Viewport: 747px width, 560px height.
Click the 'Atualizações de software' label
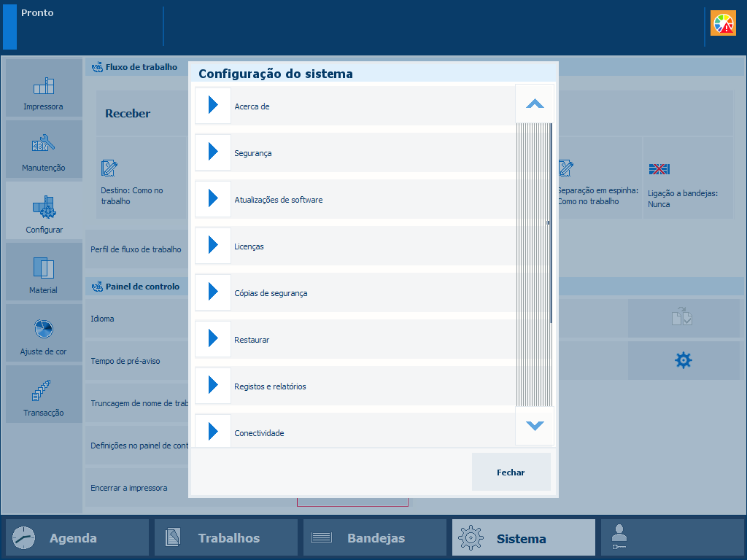coord(278,200)
